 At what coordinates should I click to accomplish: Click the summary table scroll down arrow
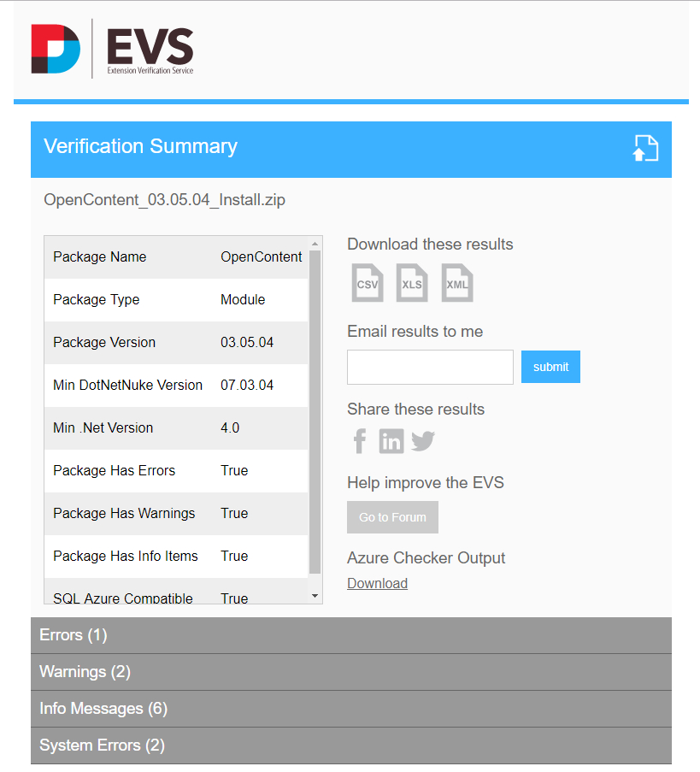click(x=315, y=596)
